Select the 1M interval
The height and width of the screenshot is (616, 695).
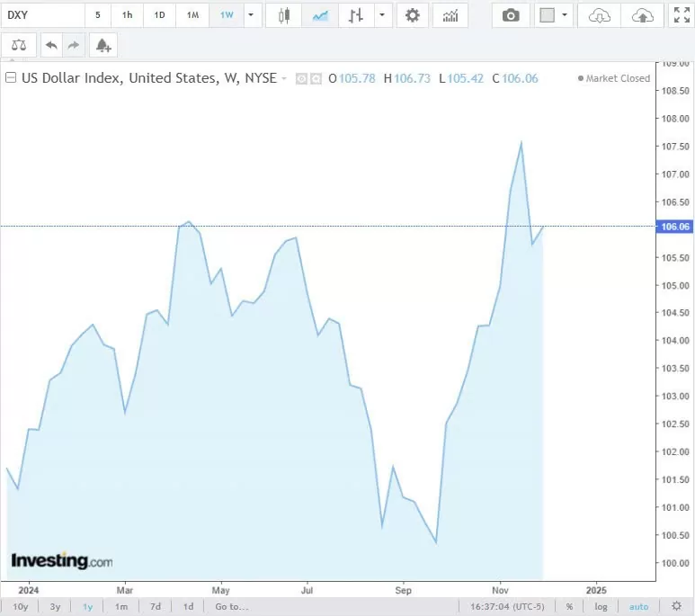click(192, 15)
